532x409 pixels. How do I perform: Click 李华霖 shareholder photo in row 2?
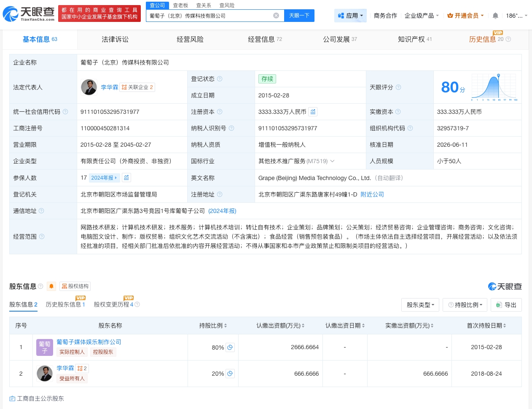coord(45,374)
